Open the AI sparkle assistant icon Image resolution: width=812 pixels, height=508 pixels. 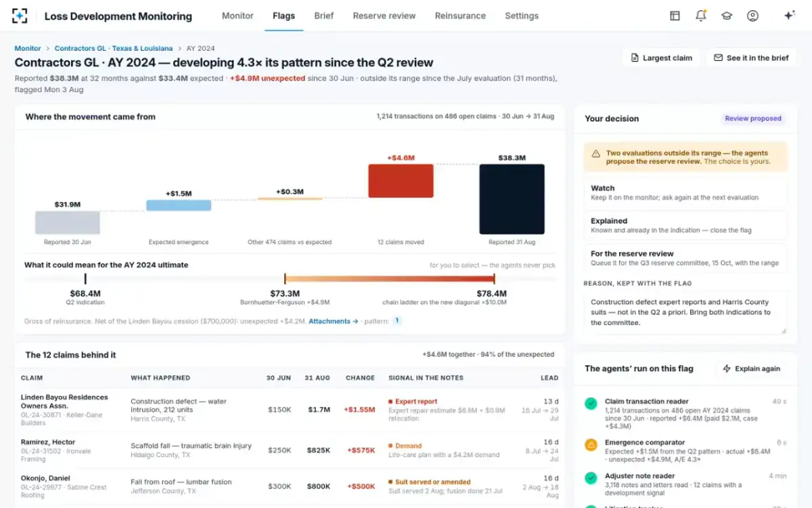[789, 16]
